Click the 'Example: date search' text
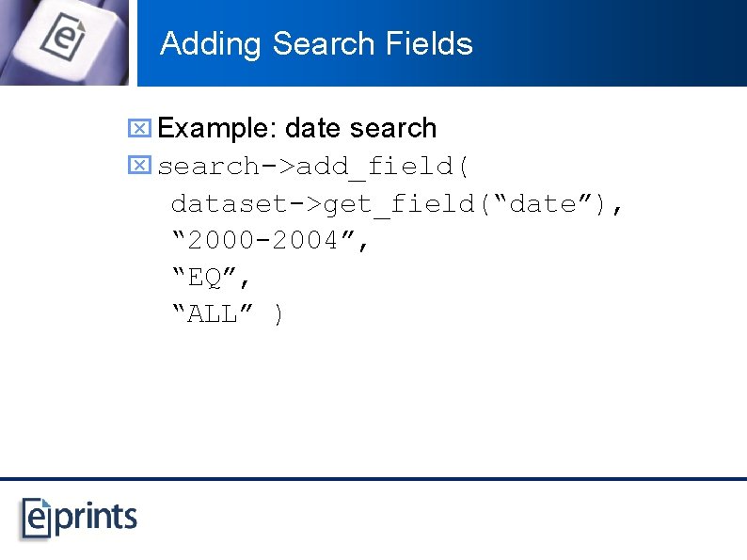 (296, 128)
